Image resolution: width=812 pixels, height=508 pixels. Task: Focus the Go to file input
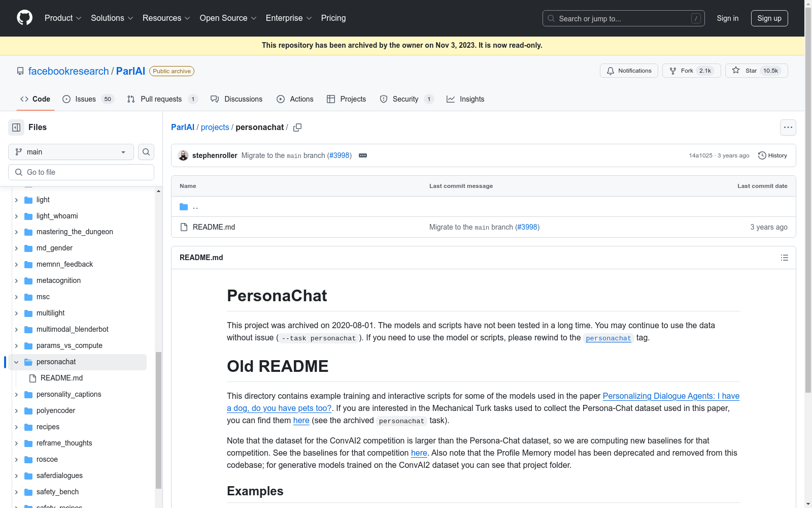pyautogui.click(x=81, y=172)
